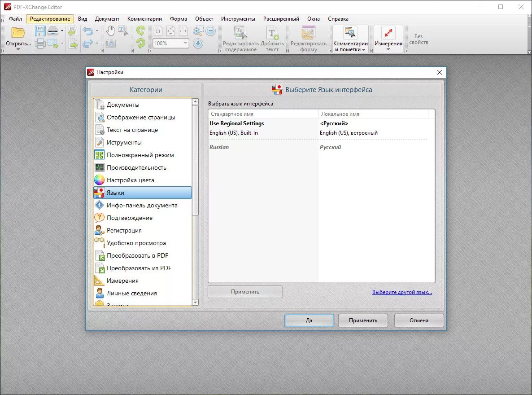
Task: Expand the Undo history dropdown arrow
Action: click(97, 31)
